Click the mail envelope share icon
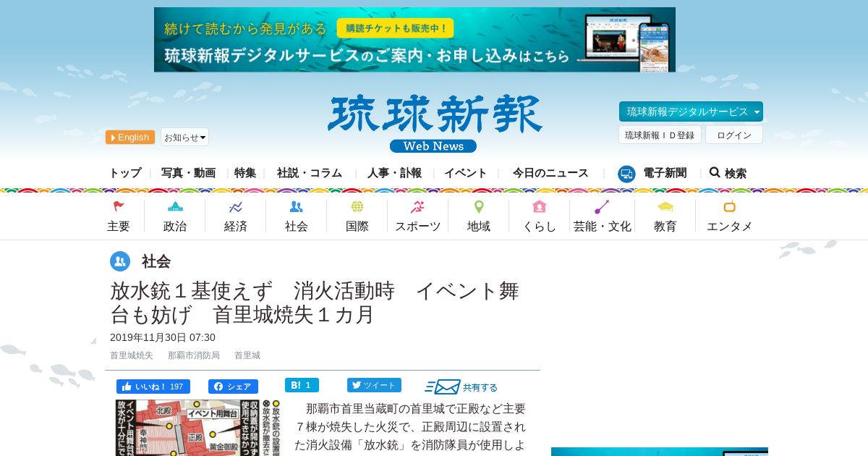 [x=443, y=387]
